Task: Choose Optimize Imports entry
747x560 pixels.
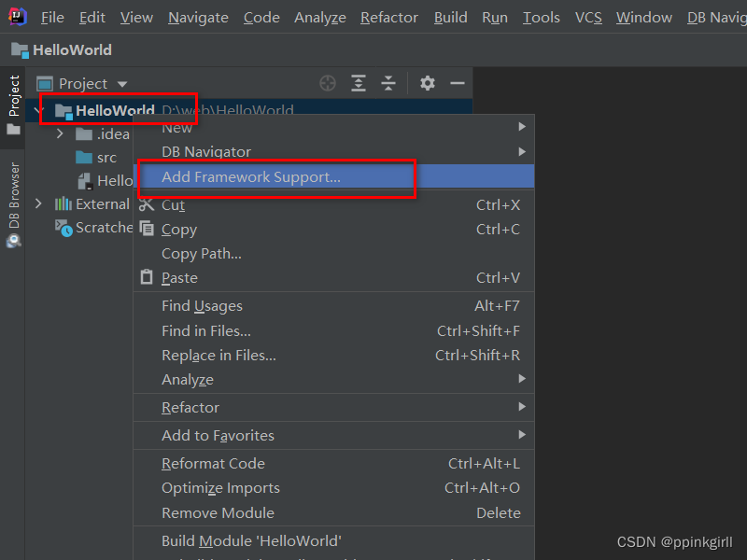Action: pyautogui.click(x=333, y=488)
